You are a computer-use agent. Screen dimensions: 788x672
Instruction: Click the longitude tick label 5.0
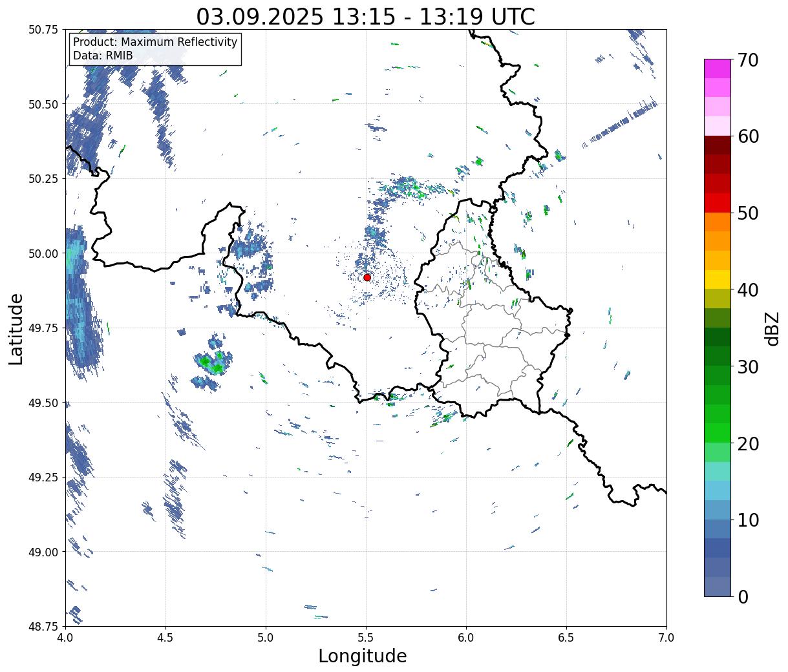[x=266, y=637]
